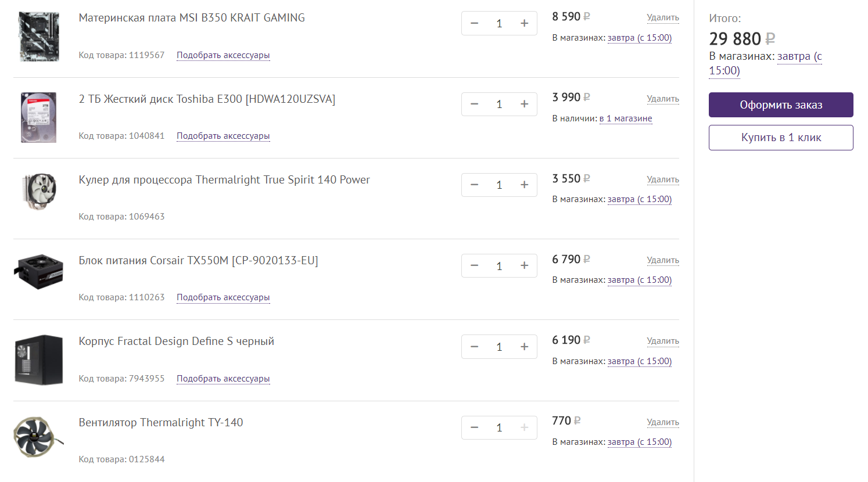Decrease Thermalright TY-140 fan quantity
The image size is (868, 482).
tap(475, 427)
